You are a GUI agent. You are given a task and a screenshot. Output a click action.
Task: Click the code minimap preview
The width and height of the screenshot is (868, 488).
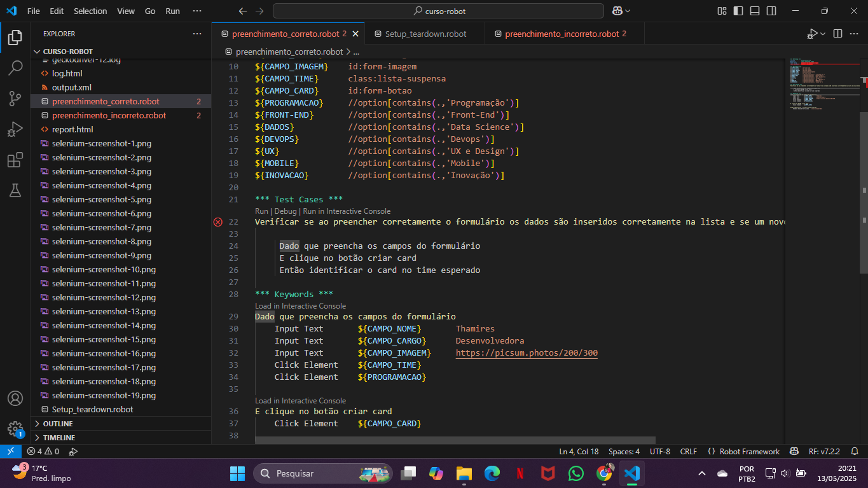[822, 86]
